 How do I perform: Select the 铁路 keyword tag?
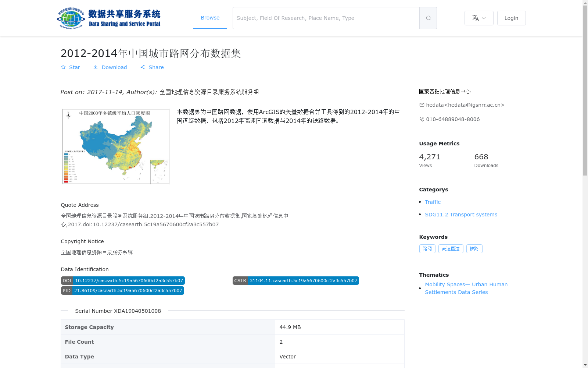point(474,249)
